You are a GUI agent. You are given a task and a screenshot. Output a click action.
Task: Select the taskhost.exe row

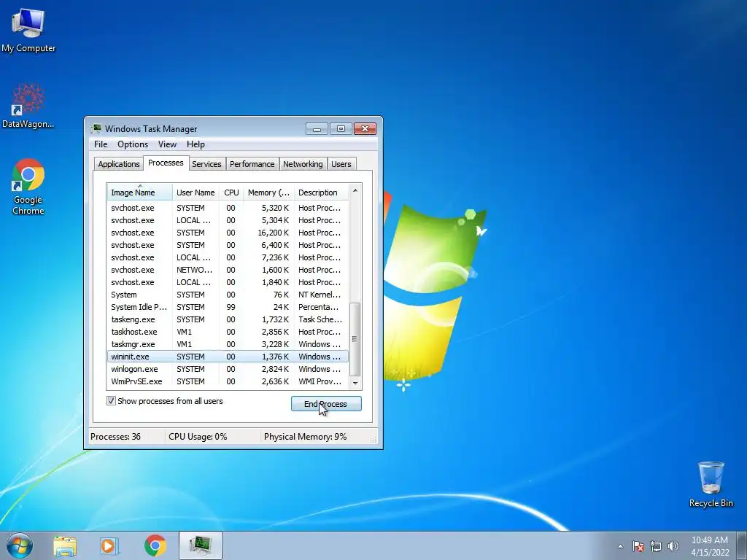click(x=228, y=332)
